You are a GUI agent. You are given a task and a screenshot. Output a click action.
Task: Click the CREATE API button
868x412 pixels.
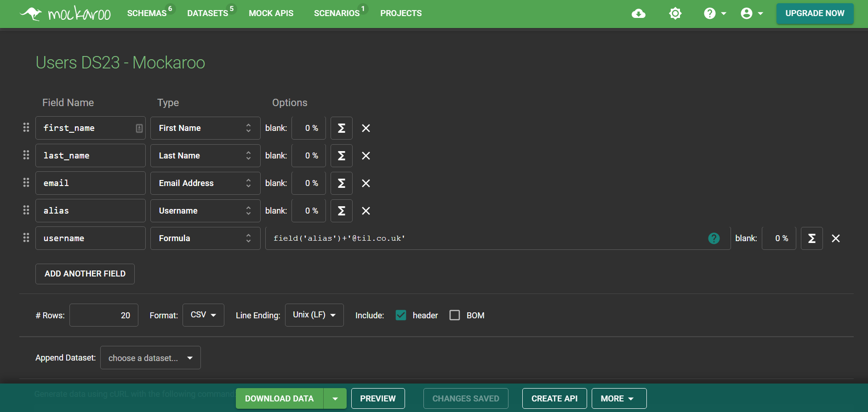(x=554, y=399)
